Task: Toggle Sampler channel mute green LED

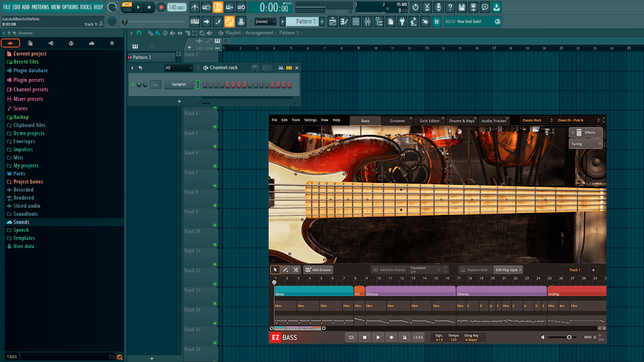Action: point(133,85)
